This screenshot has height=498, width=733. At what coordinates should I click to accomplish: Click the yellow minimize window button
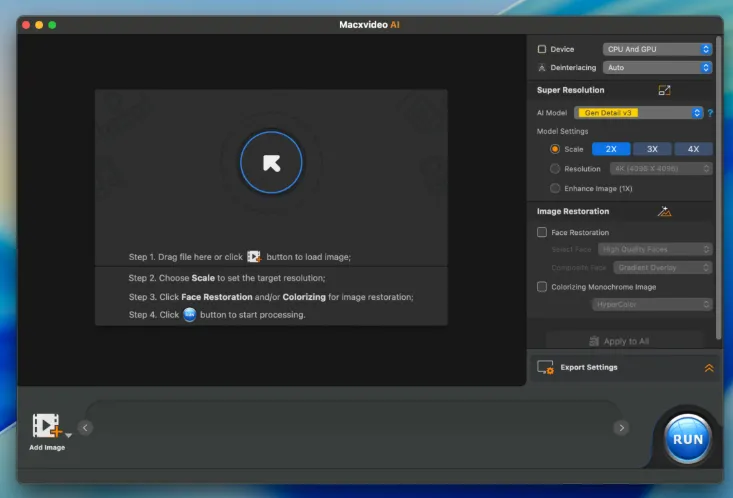(x=39, y=25)
